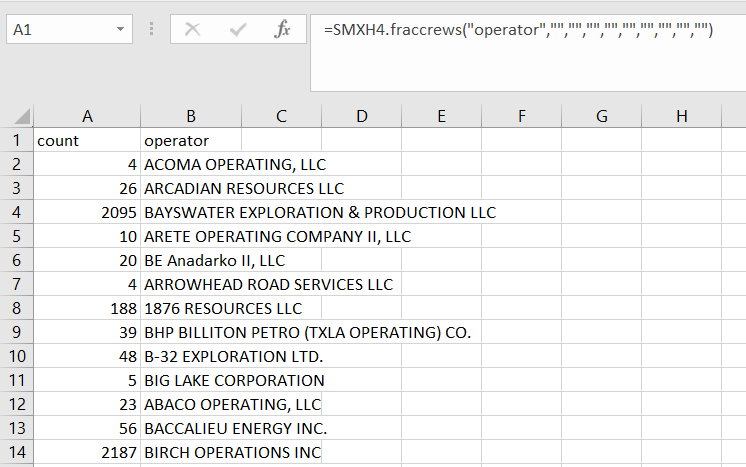Open the Insert Function fx dialog
This screenshot has width=746, height=467.
click(282, 29)
